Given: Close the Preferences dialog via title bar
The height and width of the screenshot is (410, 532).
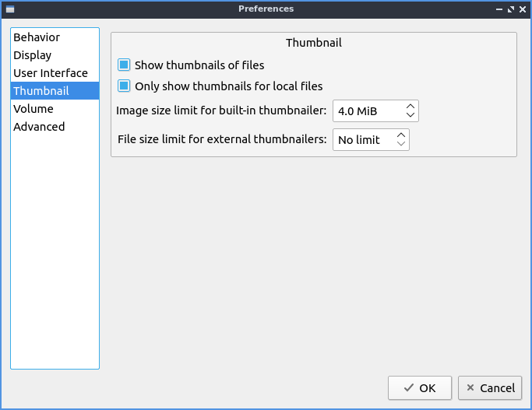Looking at the screenshot, I should tap(523, 9).
